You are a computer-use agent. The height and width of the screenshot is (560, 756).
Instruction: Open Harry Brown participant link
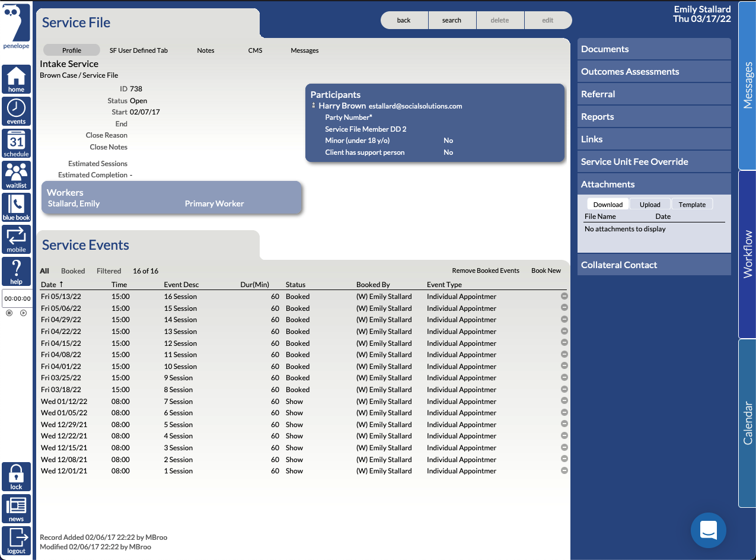click(342, 106)
